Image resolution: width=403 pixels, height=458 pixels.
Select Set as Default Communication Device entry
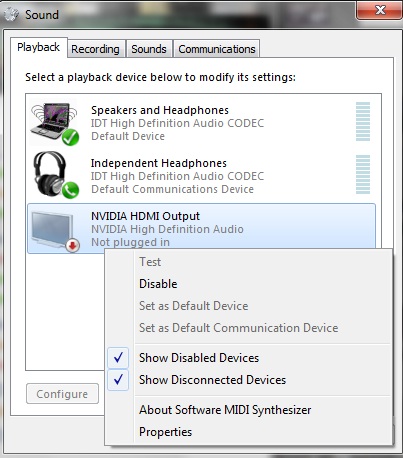248,328
